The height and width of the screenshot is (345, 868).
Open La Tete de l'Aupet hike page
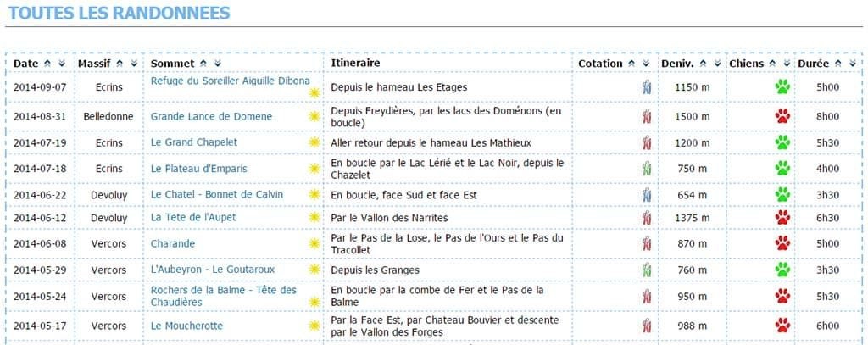coord(193,218)
